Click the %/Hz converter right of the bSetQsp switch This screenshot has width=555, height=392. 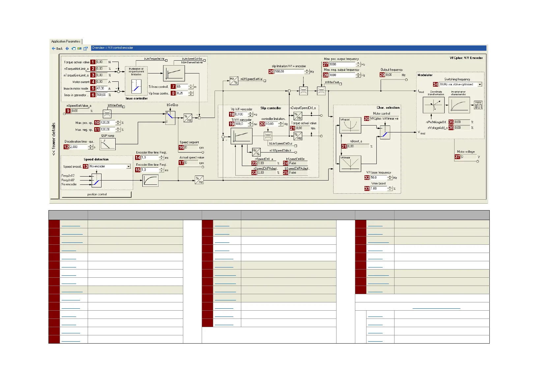pos(188,118)
